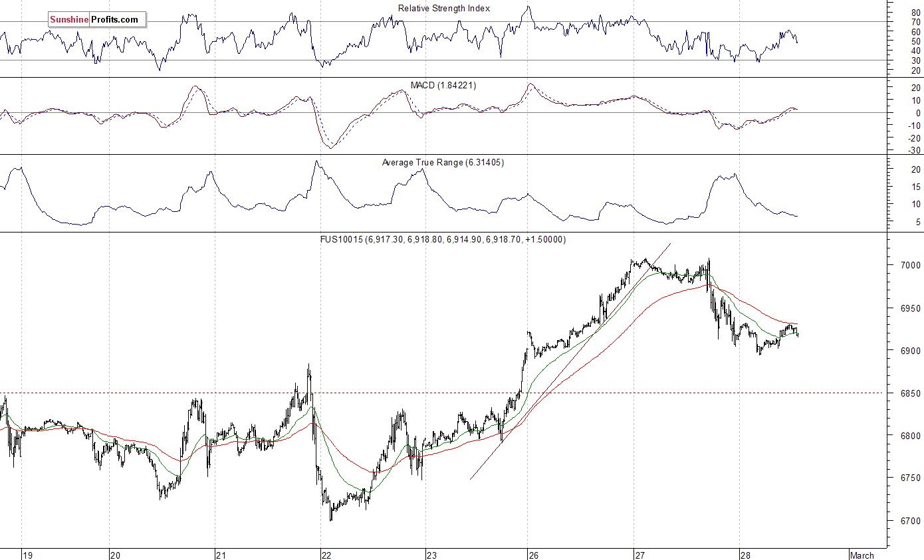Open the SunshineProfits.com logo link
Screen dimensions: 924x560
(96, 20)
